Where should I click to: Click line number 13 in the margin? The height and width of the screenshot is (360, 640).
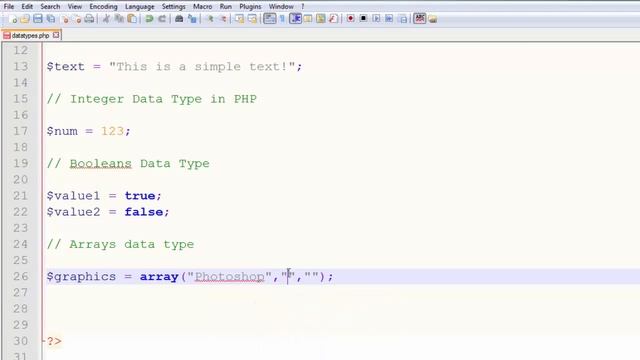[20, 67]
